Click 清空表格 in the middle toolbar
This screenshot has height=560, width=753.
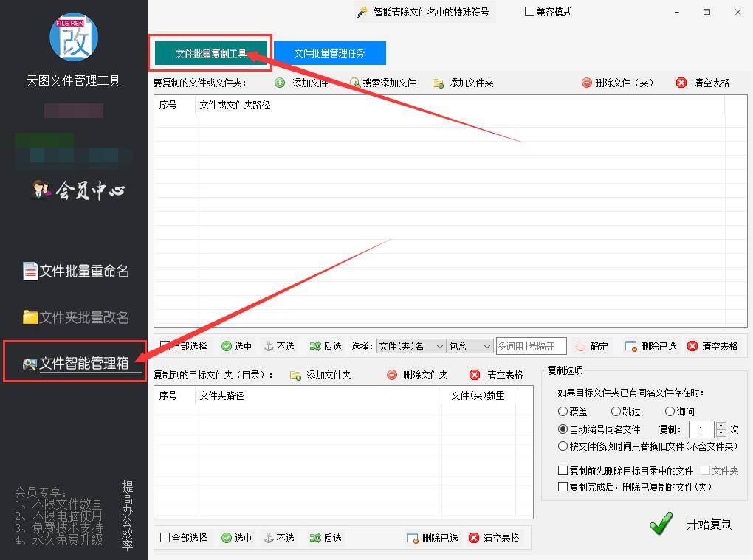[712, 346]
